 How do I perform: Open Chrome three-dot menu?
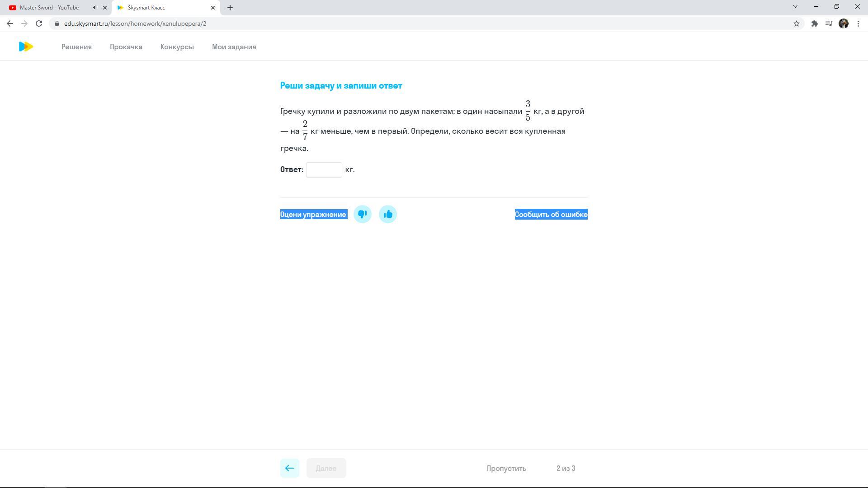858,23
